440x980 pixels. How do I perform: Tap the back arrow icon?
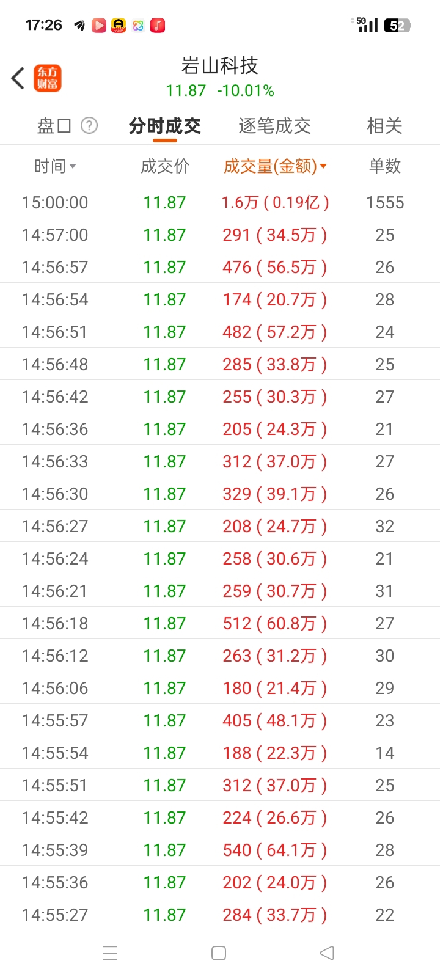pyautogui.click(x=18, y=78)
